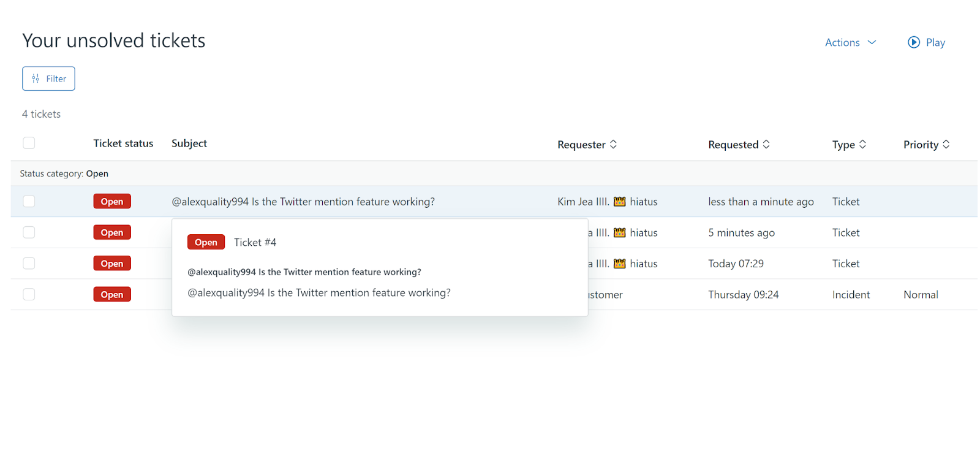The image size is (980, 453).
Task: Click the Ticket status column header
Action: coord(123,143)
